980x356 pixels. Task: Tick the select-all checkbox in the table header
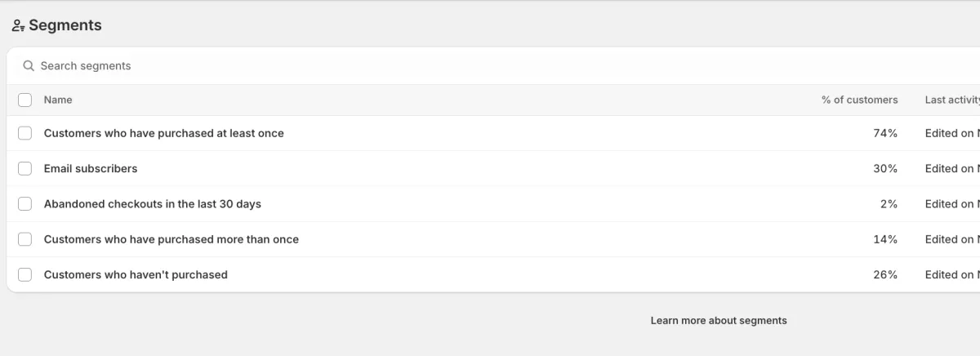[25, 100]
